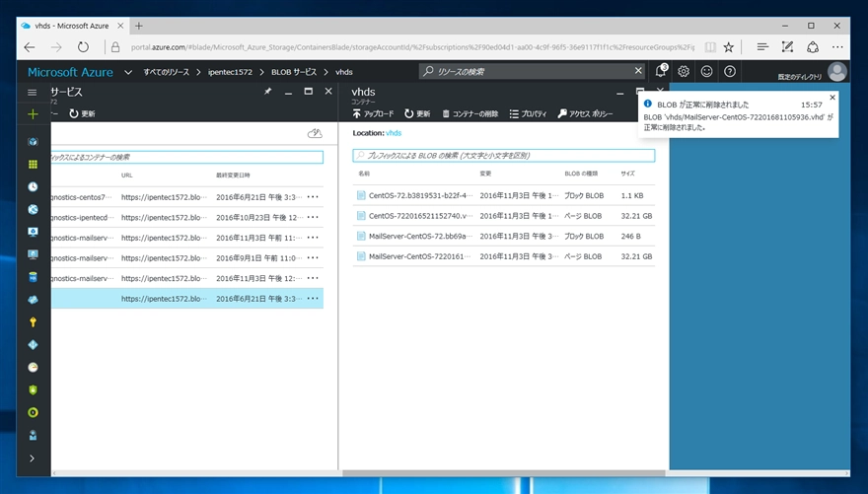Open browser web note icon
This screenshot has width=868, height=494.
point(787,47)
